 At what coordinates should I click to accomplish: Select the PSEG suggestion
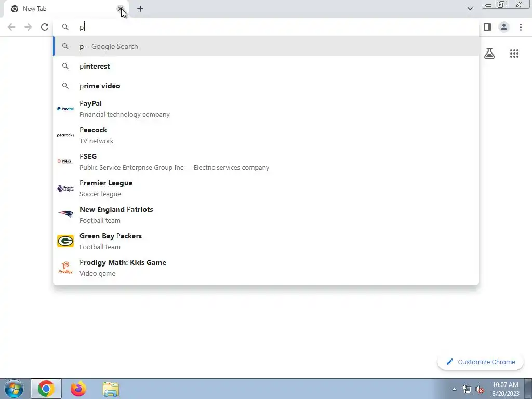(266, 162)
